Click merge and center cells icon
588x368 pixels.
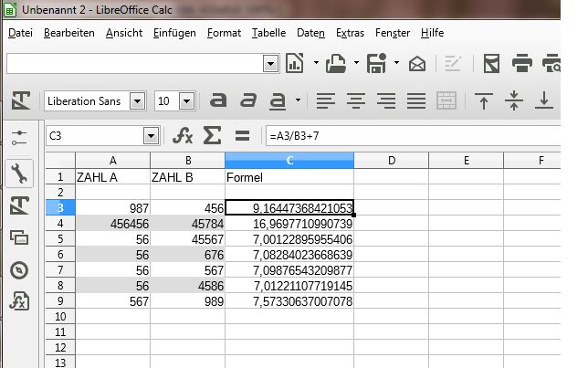(x=446, y=100)
